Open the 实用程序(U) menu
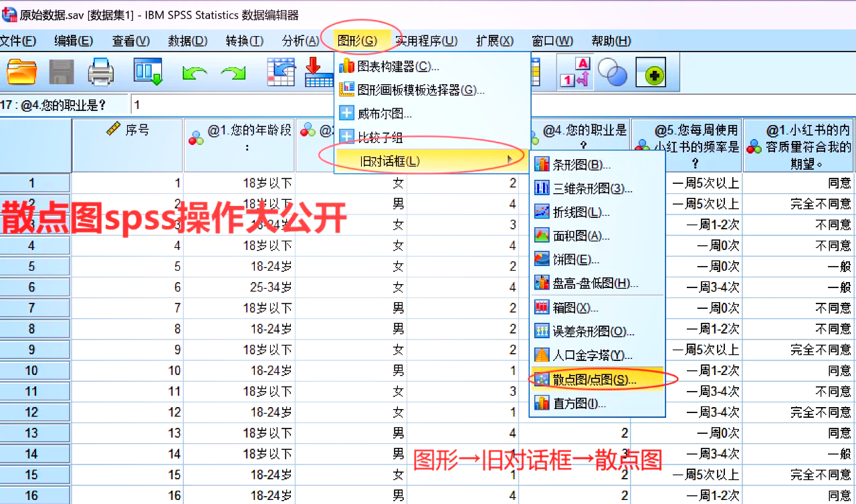 tap(426, 41)
